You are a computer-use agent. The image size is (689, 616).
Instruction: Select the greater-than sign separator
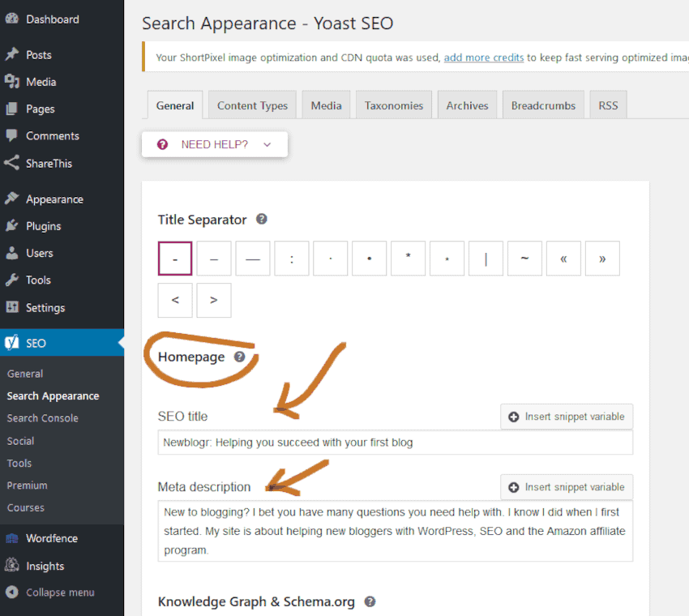[214, 301]
